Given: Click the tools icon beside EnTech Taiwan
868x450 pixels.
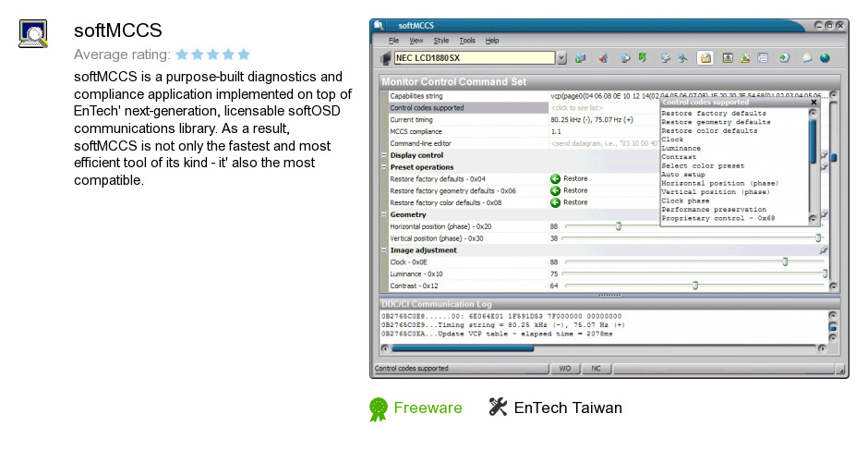Looking at the screenshot, I should 498,407.
